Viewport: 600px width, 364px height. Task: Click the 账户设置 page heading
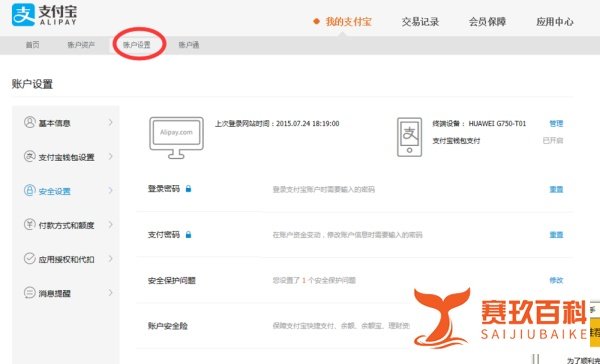[32, 84]
